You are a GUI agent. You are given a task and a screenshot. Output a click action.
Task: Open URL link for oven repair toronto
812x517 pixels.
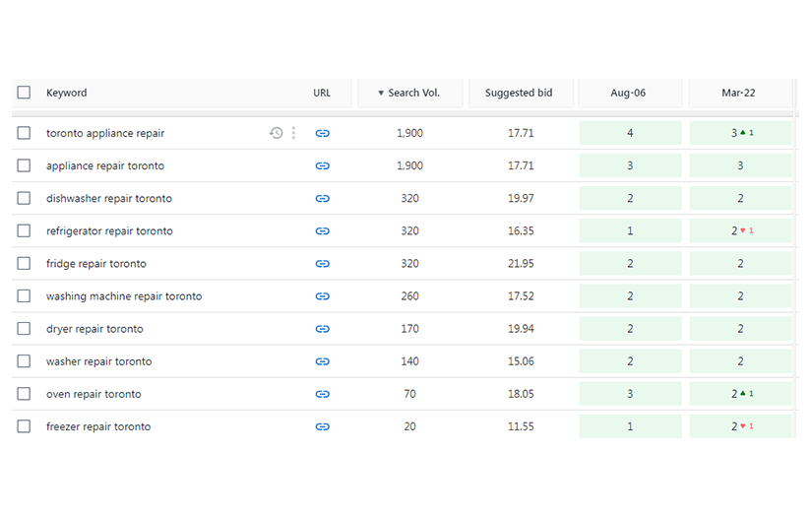click(322, 394)
